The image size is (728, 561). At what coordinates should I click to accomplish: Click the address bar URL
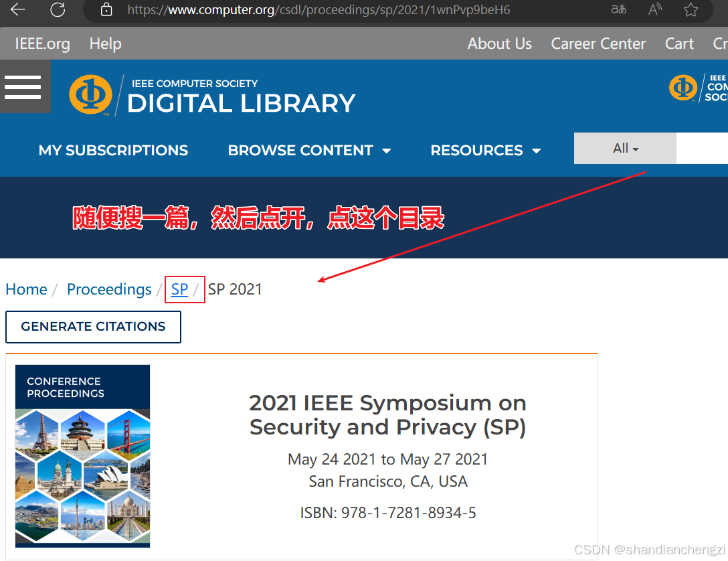[x=318, y=10]
